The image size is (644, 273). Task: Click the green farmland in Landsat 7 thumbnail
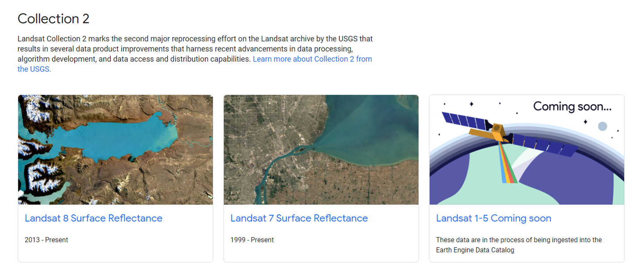point(358,188)
